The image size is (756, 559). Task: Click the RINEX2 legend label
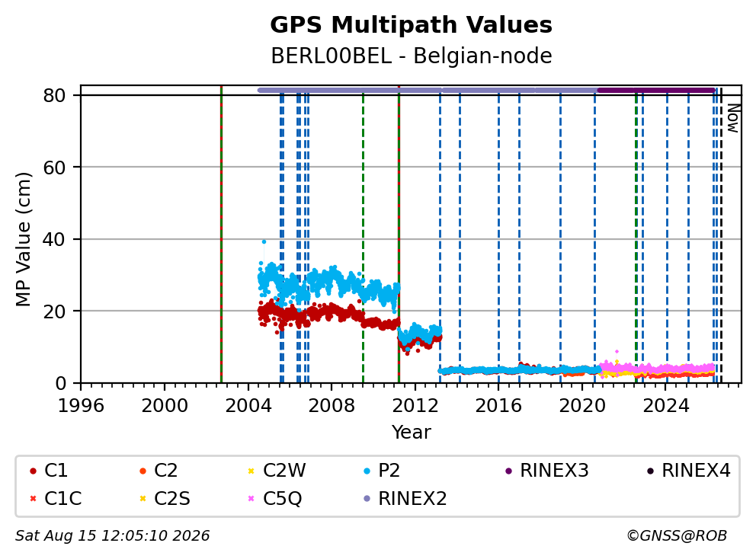click(412, 499)
